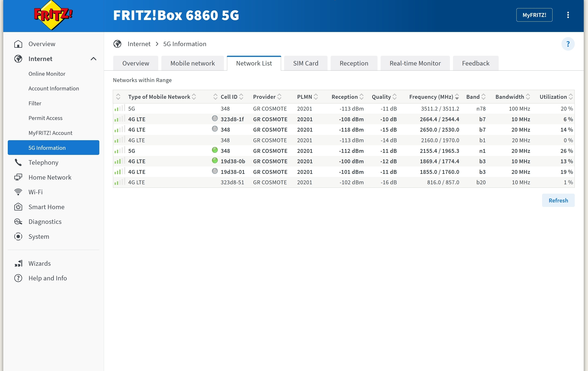
Task: Open the SIM Card tab
Action: click(x=306, y=63)
